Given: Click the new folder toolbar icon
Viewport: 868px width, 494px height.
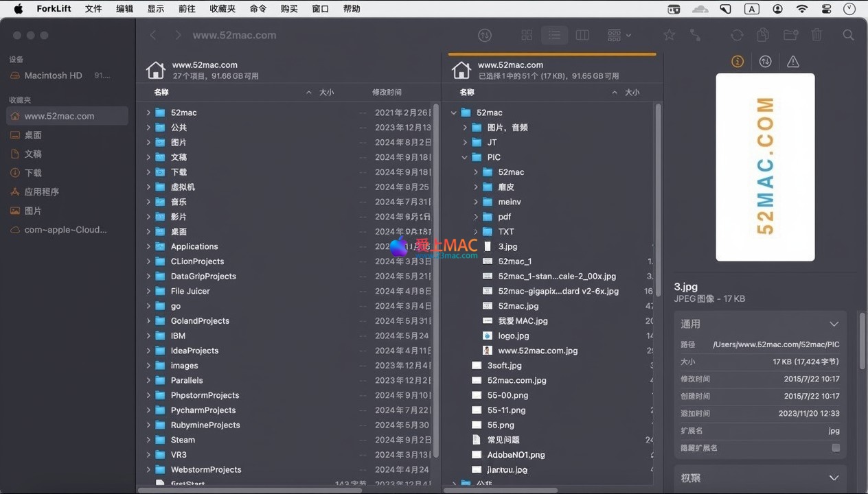Looking at the screenshot, I should (790, 35).
